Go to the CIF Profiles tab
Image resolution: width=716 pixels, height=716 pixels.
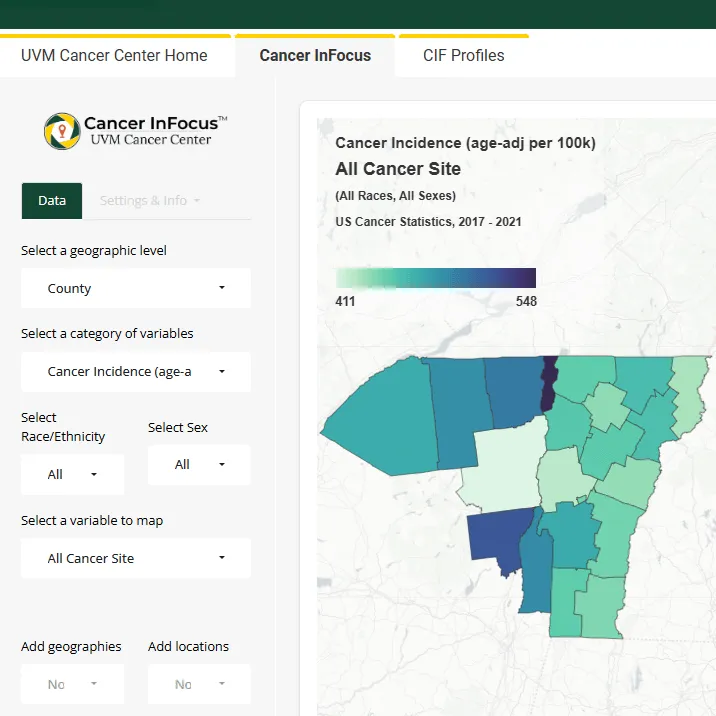463,56
